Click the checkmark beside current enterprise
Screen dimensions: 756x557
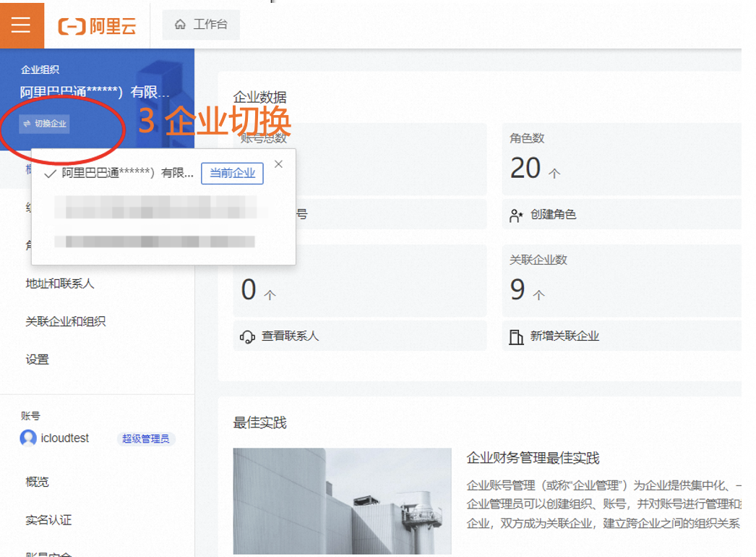(x=50, y=174)
